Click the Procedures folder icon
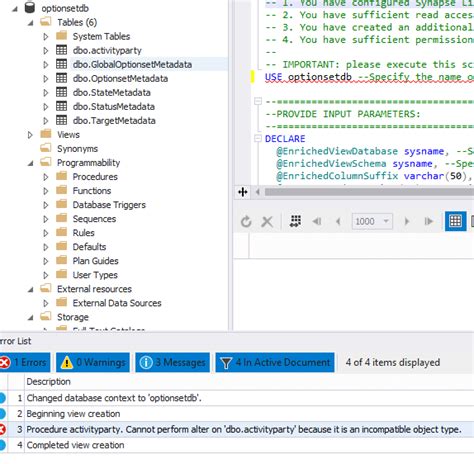This screenshot has width=474, height=464. [61, 176]
